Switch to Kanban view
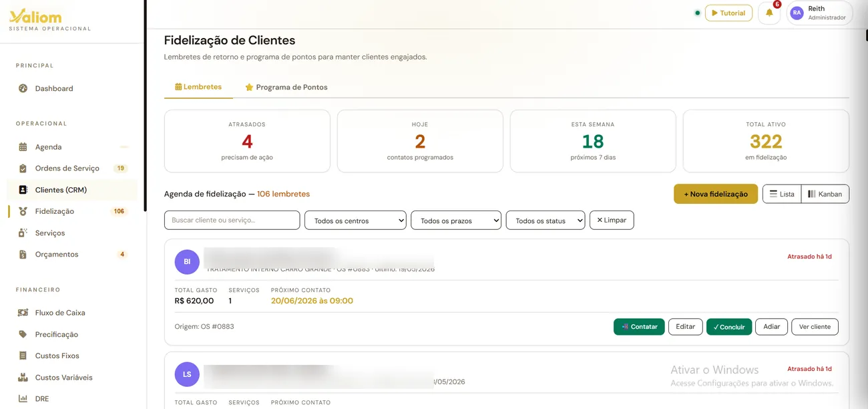 coord(825,194)
